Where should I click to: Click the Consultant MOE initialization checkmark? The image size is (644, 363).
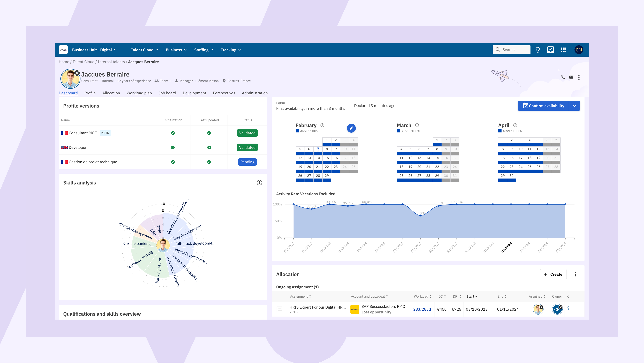pyautogui.click(x=173, y=133)
